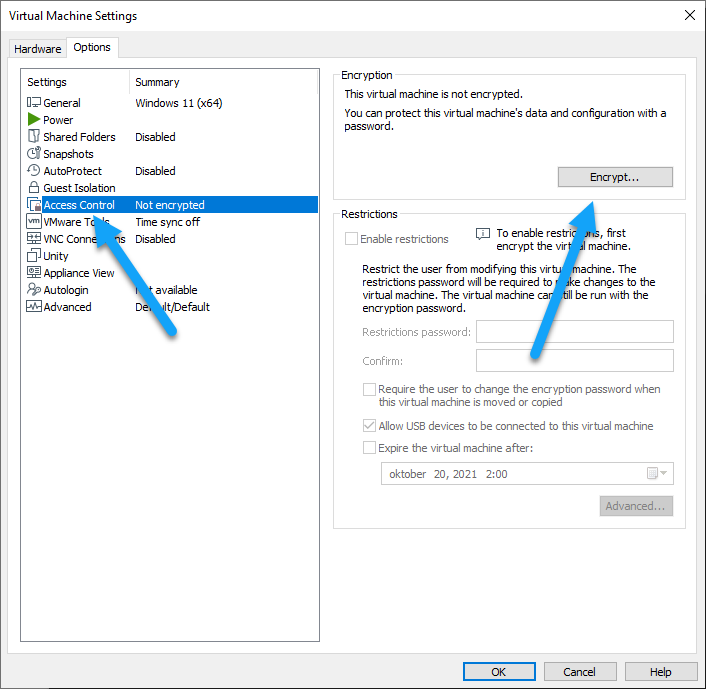The image size is (706, 689).
Task: Confirm with the OK button
Action: 499,672
